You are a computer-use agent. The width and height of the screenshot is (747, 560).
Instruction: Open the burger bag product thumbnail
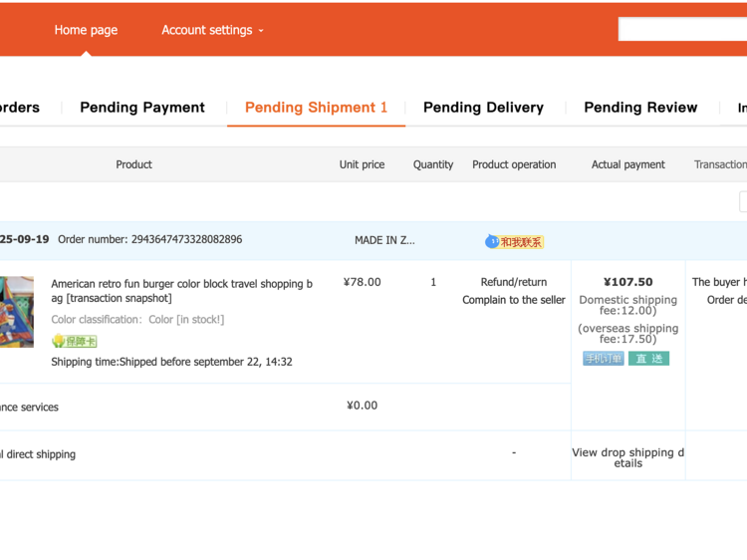pos(17,312)
